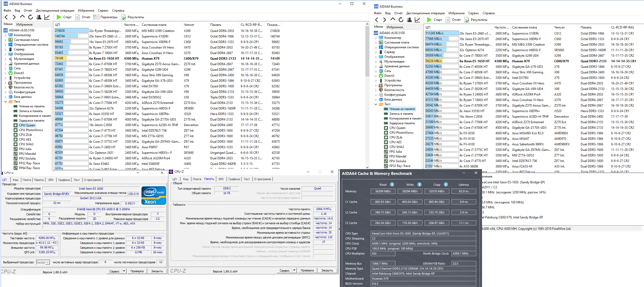Image resolution: width=644 pixels, height=287 pixels.
Task: Click Refresh icon in right AIDA64 window
Action: point(401,20)
